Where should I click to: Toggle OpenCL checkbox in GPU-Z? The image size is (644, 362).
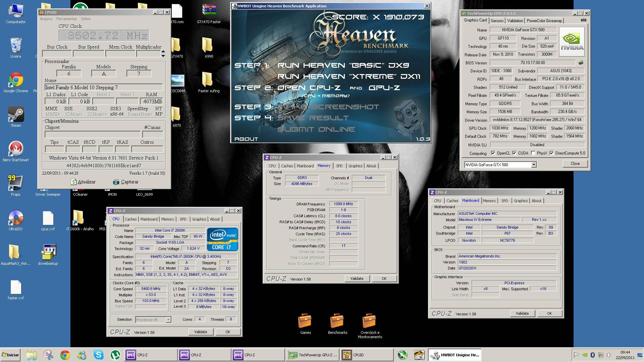(493, 153)
